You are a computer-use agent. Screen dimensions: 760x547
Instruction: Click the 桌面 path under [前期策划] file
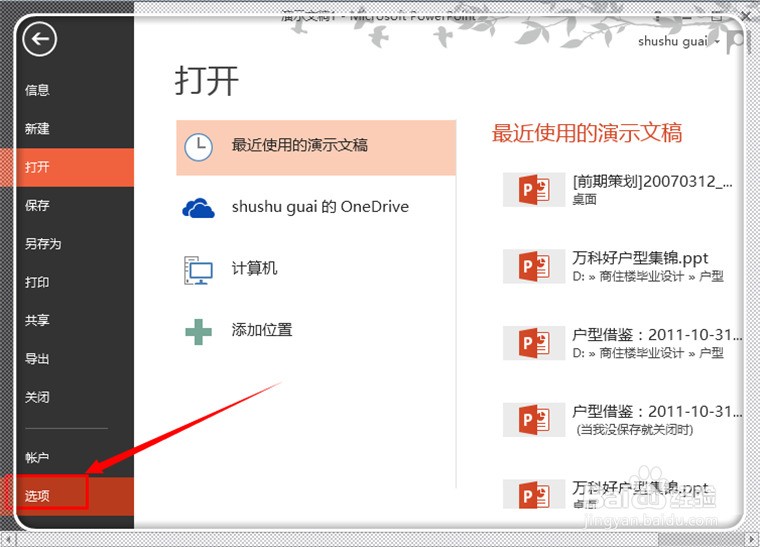[585, 199]
